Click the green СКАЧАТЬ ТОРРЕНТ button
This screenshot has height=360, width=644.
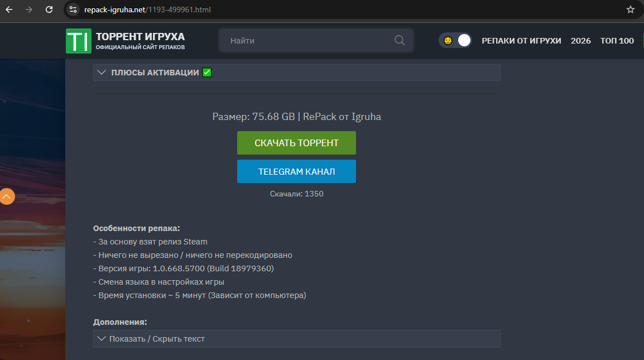[x=296, y=143]
